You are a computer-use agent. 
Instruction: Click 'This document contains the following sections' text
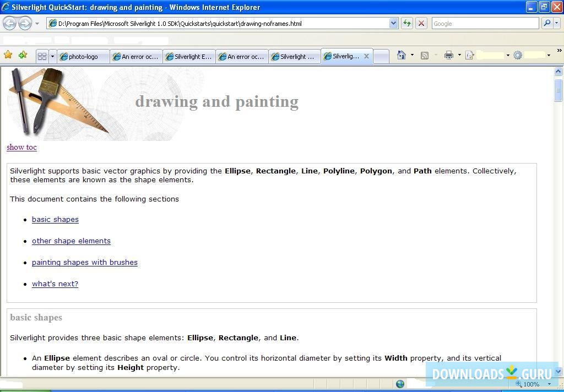pyautogui.click(x=94, y=199)
